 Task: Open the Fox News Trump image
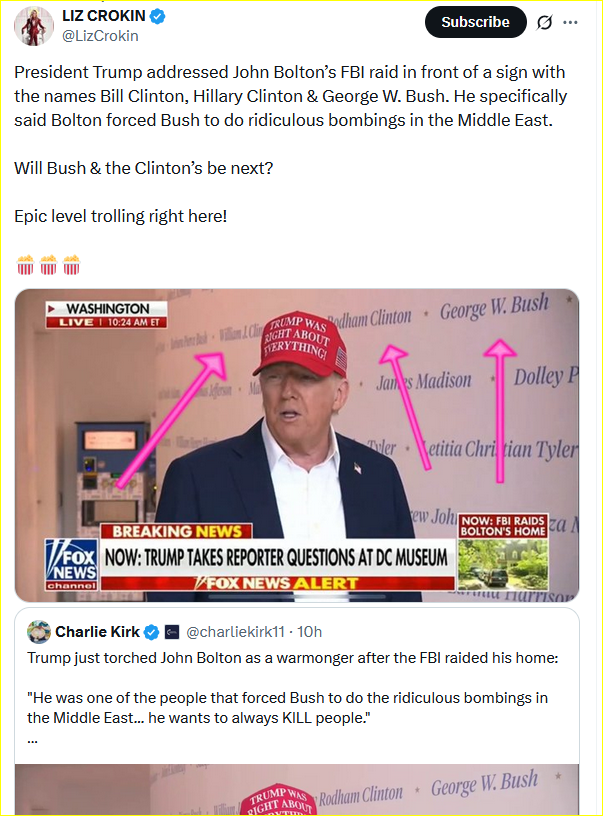pos(297,445)
